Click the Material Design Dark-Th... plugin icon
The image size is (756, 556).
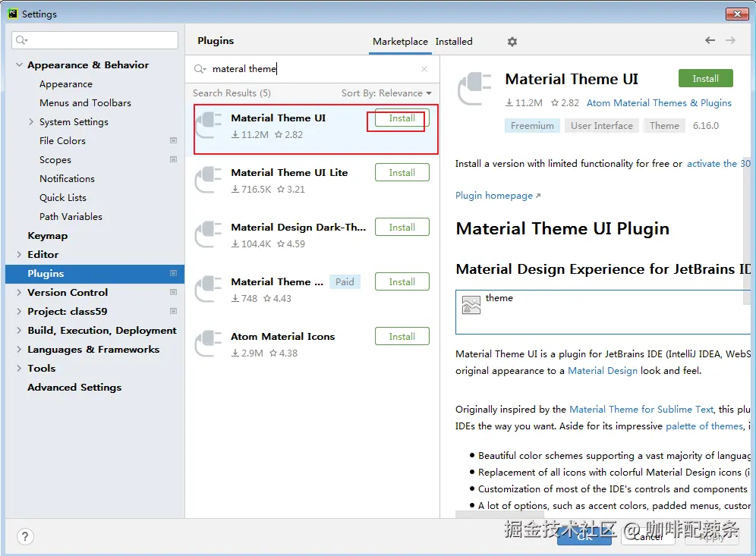click(208, 234)
